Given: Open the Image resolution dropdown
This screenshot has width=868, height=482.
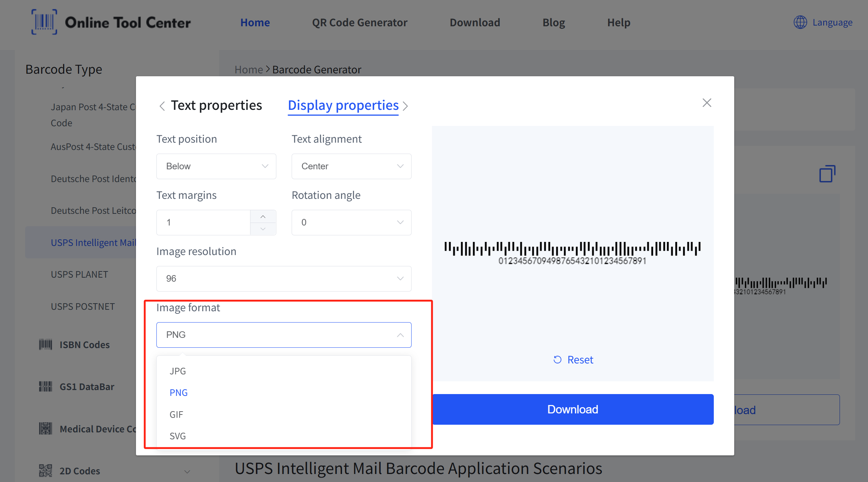Looking at the screenshot, I should tap(284, 279).
